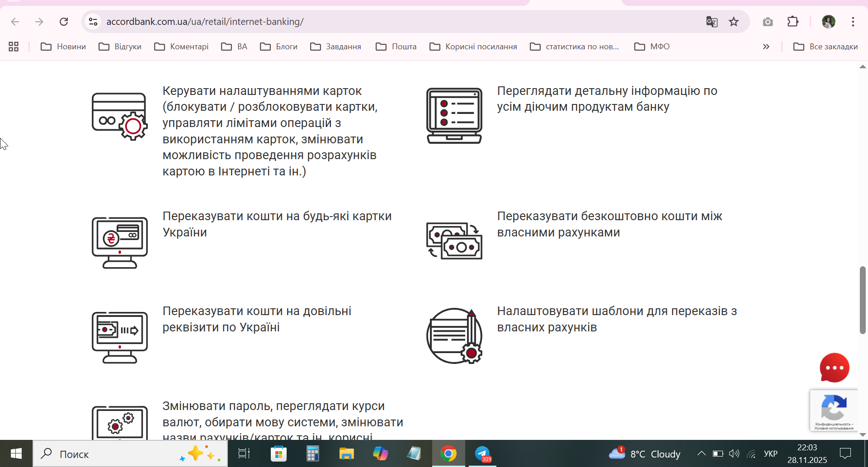The image size is (868, 467).
Task: Open Chrome three-dot menu
Action: [853, 22]
